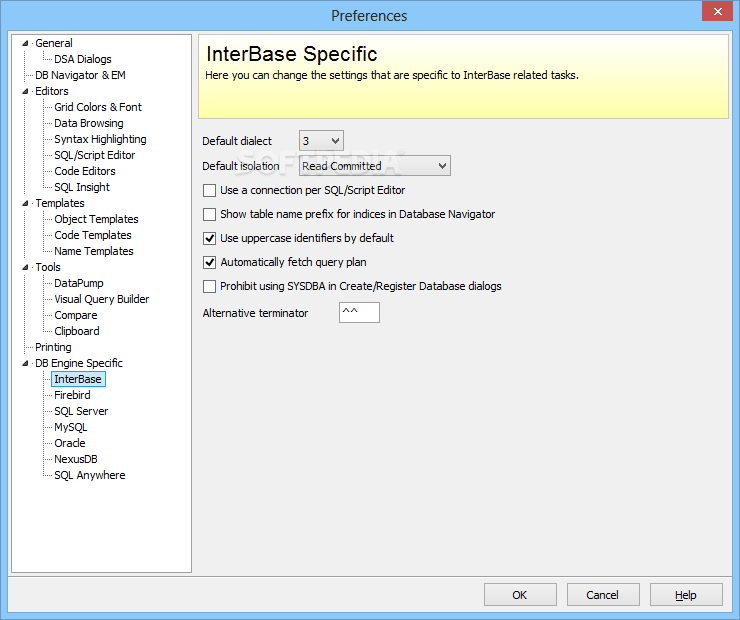Click the Alternative terminator input field

(359, 312)
